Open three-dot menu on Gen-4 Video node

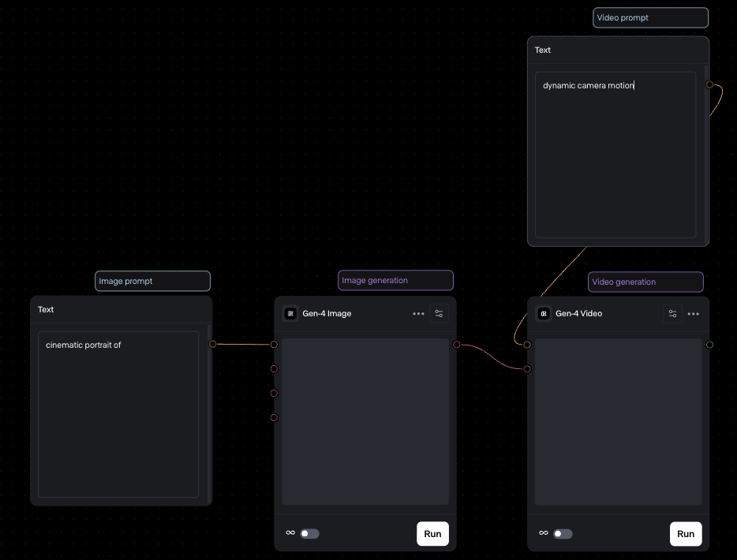pos(693,314)
